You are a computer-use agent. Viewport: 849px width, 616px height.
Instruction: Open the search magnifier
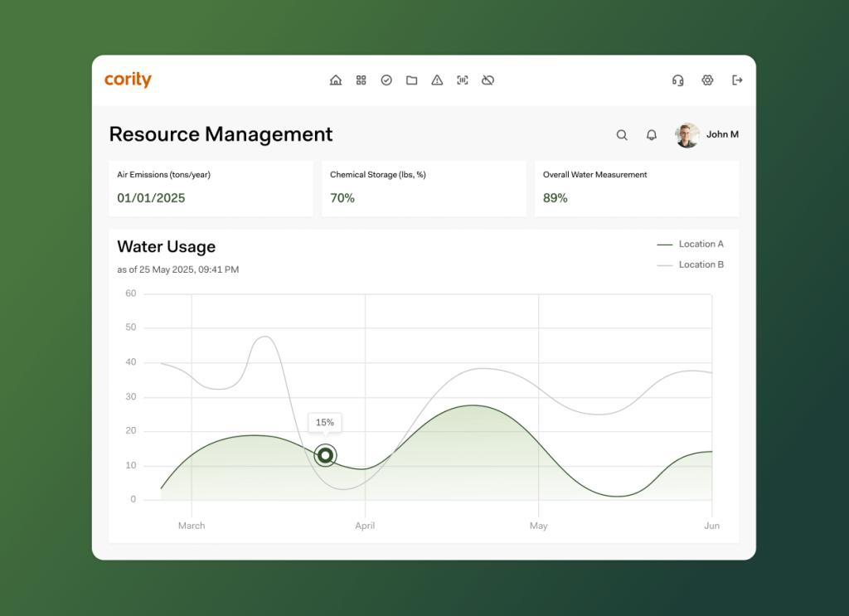click(622, 134)
